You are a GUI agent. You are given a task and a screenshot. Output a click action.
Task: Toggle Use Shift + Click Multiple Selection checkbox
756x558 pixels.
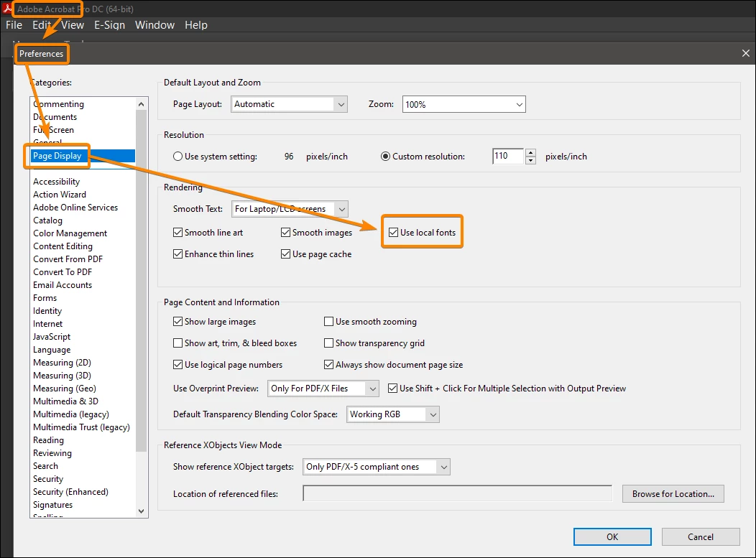pos(393,389)
